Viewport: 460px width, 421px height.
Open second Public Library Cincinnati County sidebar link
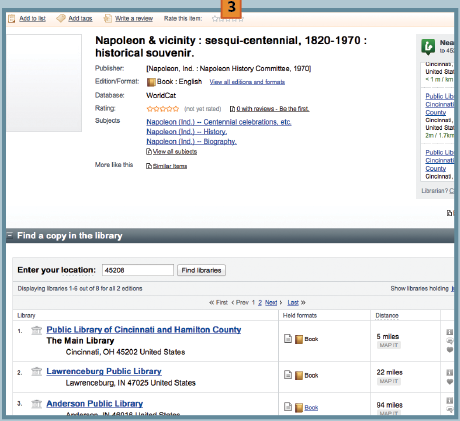click(x=439, y=160)
